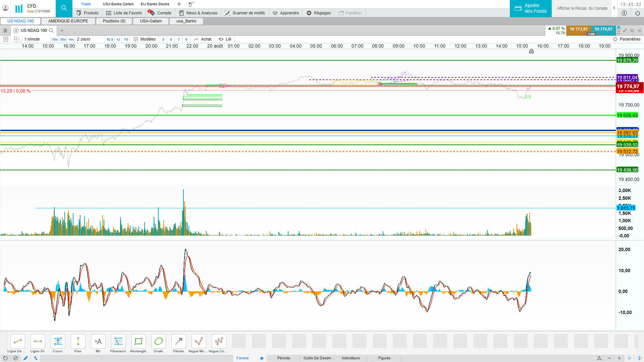The height and width of the screenshot is (362, 644).
Task: Choose the Flèche arrow tool
Action: [178, 342]
